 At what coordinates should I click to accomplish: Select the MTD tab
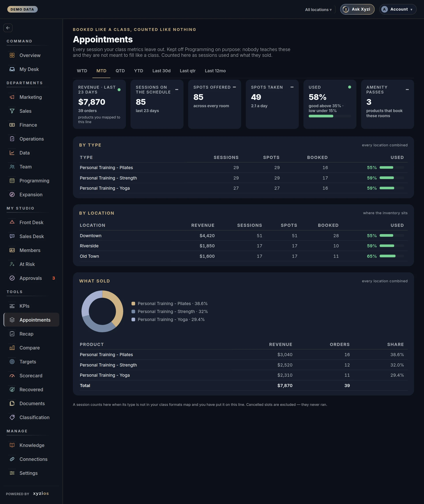click(x=101, y=71)
